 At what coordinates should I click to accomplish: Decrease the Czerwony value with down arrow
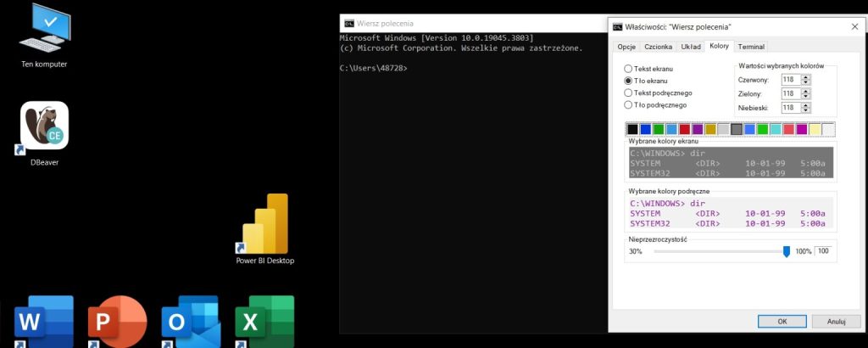pyautogui.click(x=805, y=82)
